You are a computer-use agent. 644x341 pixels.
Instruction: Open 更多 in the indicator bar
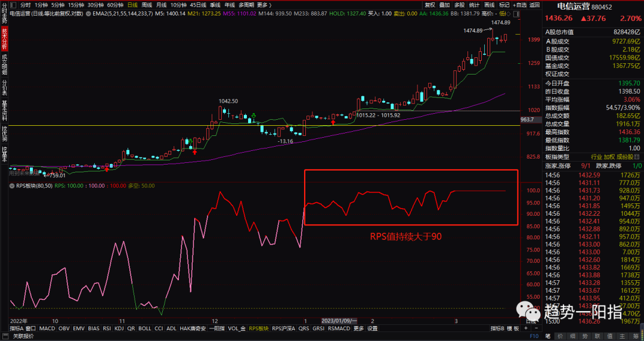[358, 328]
